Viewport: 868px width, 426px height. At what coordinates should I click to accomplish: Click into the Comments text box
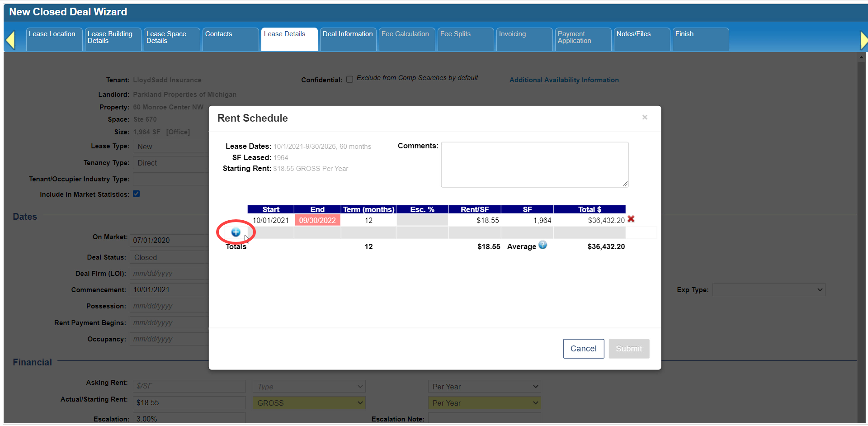pos(534,165)
